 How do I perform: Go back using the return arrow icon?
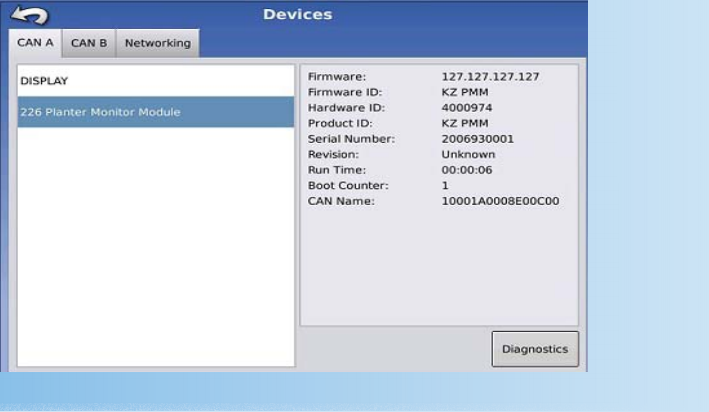(x=30, y=15)
